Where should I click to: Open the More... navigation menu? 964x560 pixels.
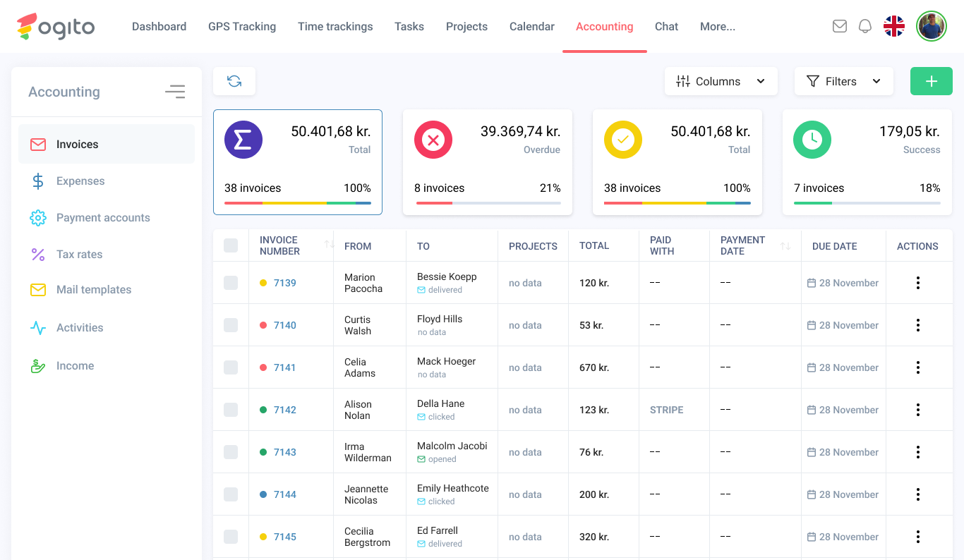tap(717, 27)
